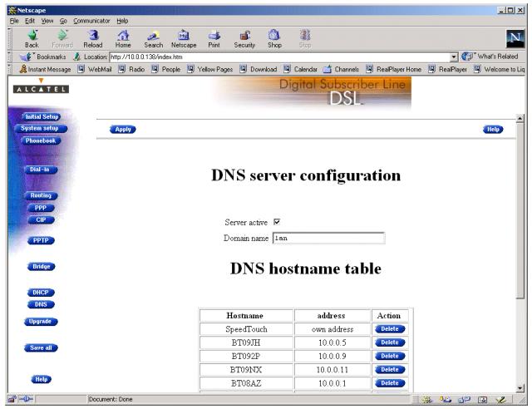Click the Help button in sidebar
This screenshot has height=409, width=532.
point(41,379)
